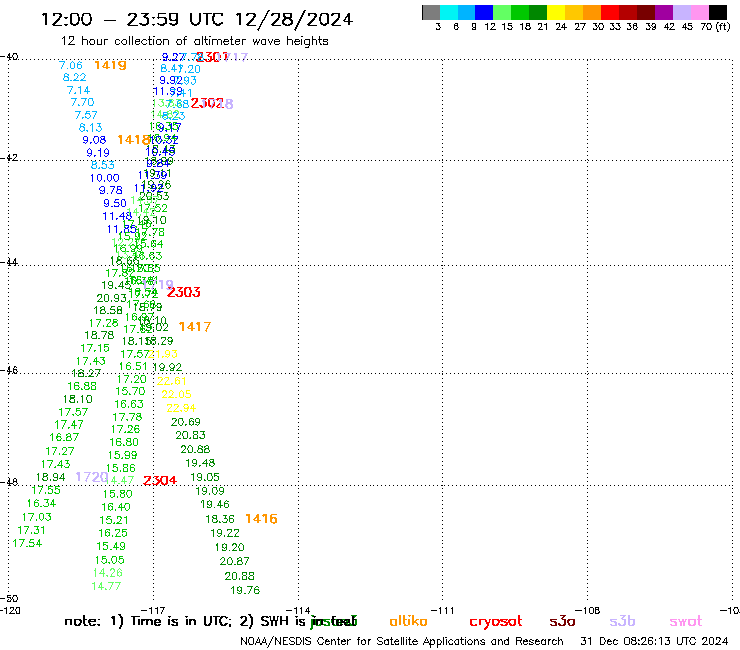Click the wave height value 7.70
Viewport: 740px width, 650px height.
tap(82, 102)
